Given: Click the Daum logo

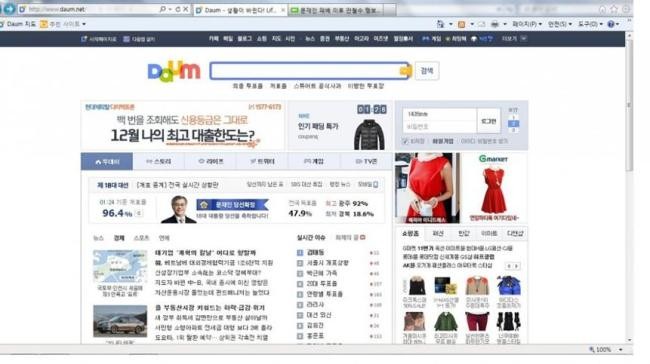Looking at the screenshot, I should pos(174,71).
